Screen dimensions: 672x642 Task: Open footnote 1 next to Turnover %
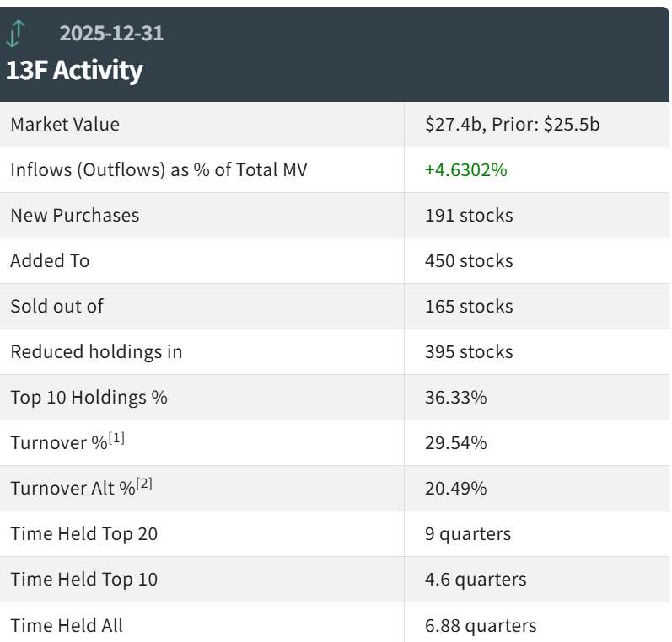tap(117, 437)
